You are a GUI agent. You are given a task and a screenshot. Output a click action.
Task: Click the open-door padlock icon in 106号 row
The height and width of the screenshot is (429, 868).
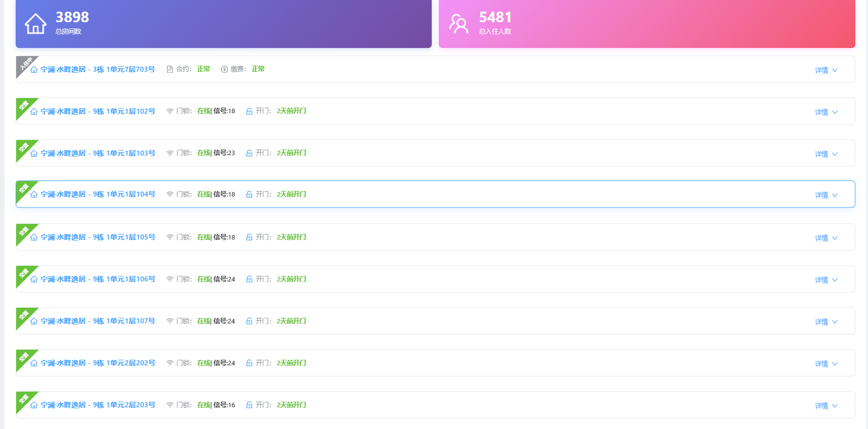249,279
